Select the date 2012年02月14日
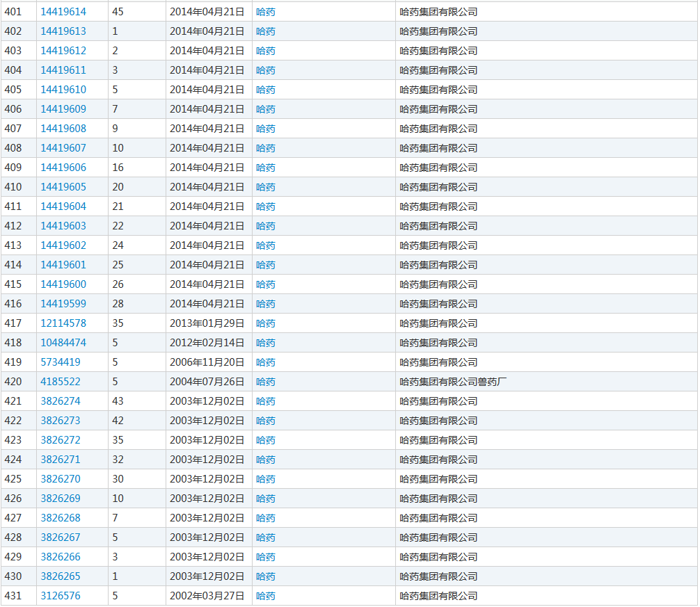 pos(207,343)
